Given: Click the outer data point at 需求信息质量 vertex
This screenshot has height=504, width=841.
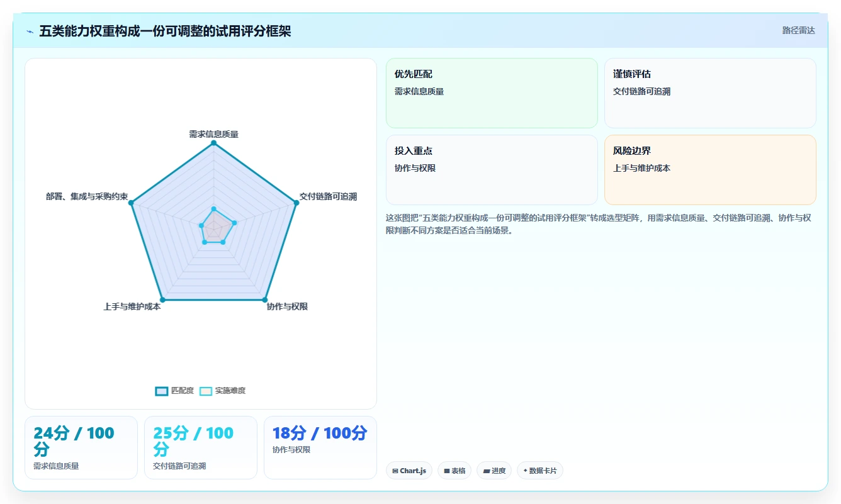Looking at the screenshot, I should pyautogui.click(x=213, y=143).
